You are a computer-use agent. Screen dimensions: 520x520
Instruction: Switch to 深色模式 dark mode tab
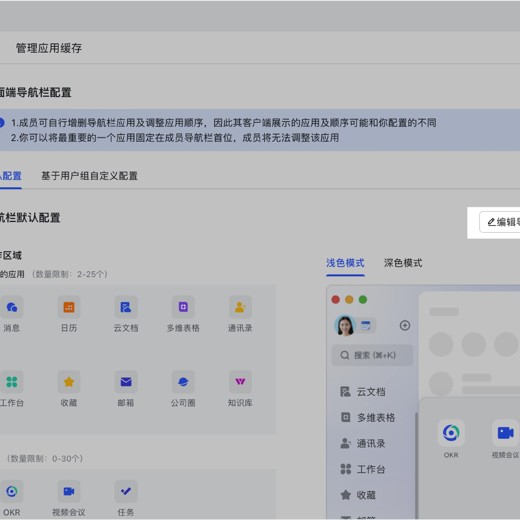click(x=403, y=263)
